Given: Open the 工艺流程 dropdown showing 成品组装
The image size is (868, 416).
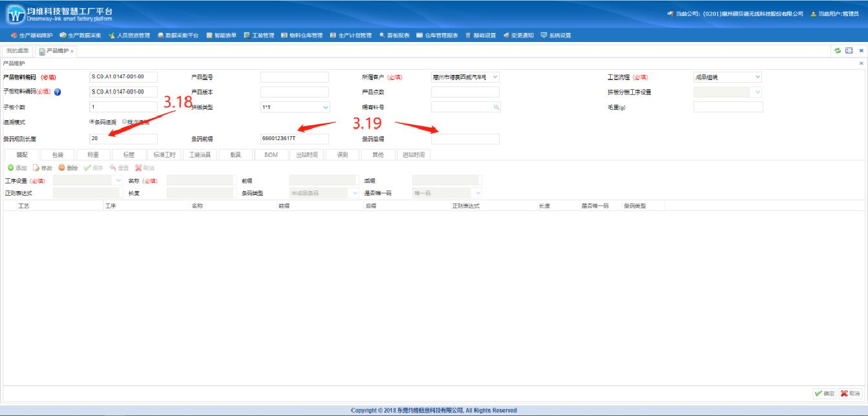Looking at the screenshot, I should (757, 77).
